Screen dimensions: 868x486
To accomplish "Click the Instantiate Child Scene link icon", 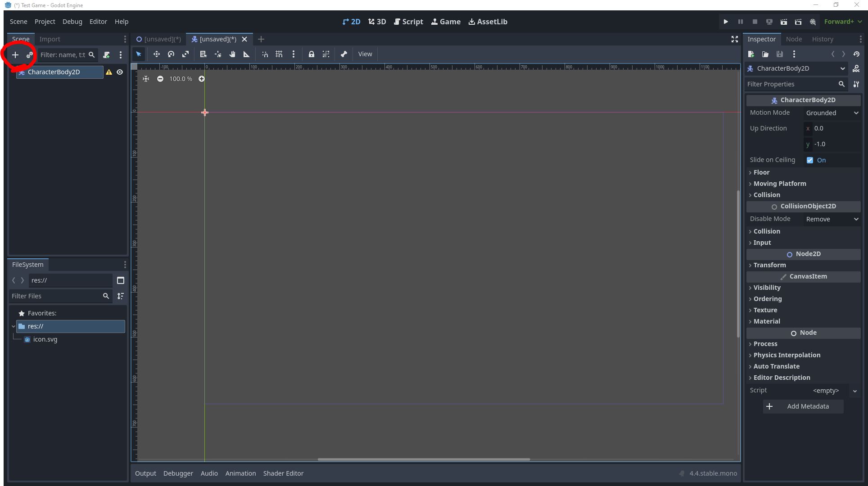I will click(x=30, y=55).
